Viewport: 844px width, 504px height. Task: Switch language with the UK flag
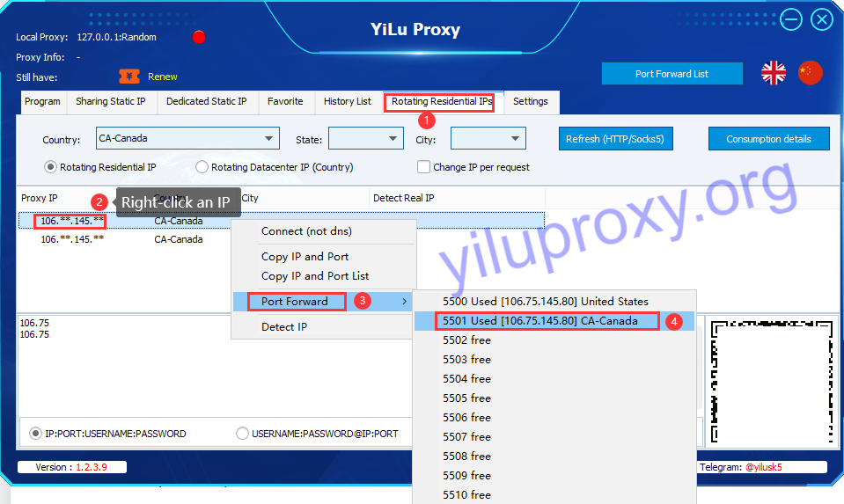point(774,73)
